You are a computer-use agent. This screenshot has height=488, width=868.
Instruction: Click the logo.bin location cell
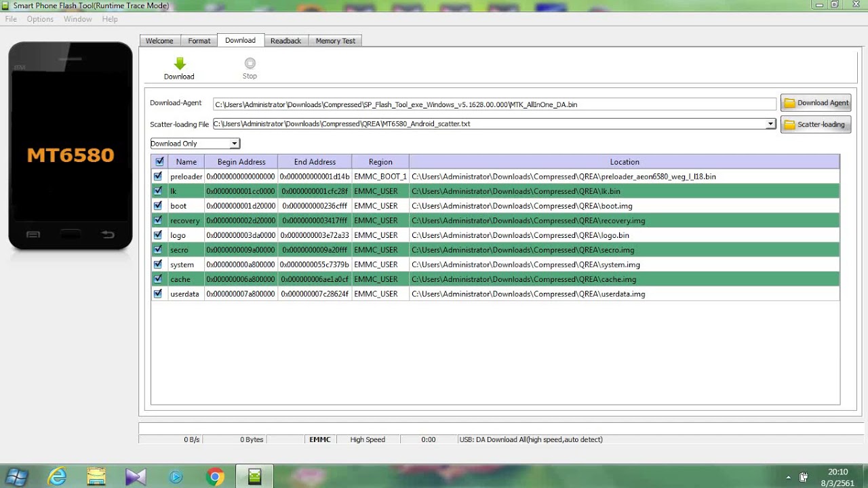(625, 235)
